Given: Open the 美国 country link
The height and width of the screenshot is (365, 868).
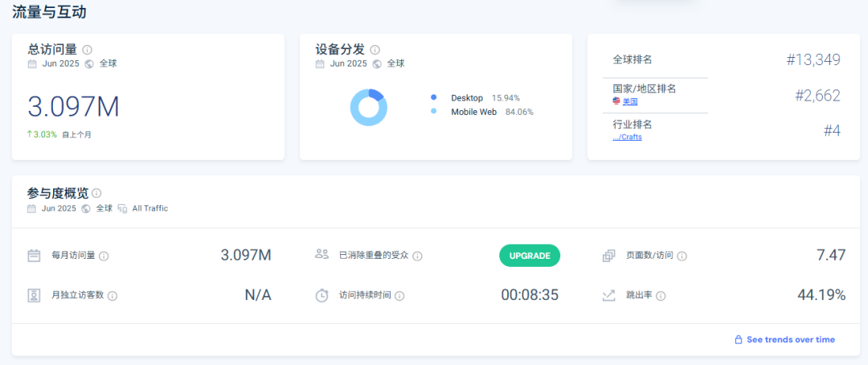Looking at the screenshot, I should tap(630, 102).
